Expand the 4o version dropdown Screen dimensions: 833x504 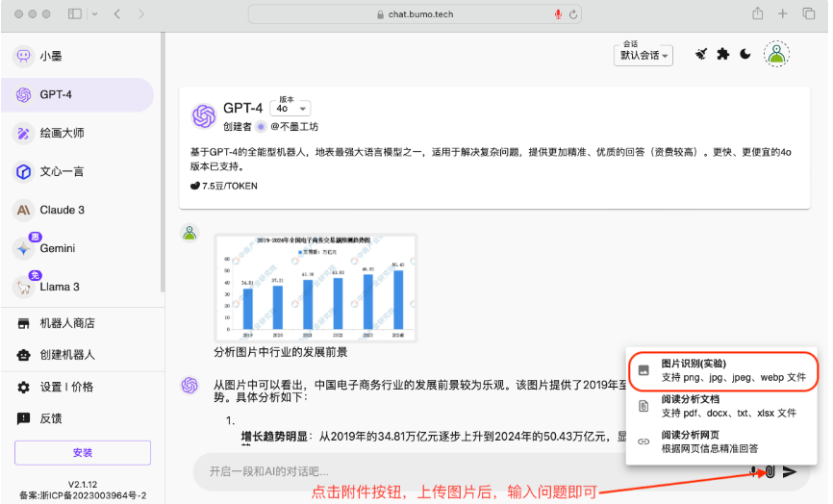pos(290,108)
